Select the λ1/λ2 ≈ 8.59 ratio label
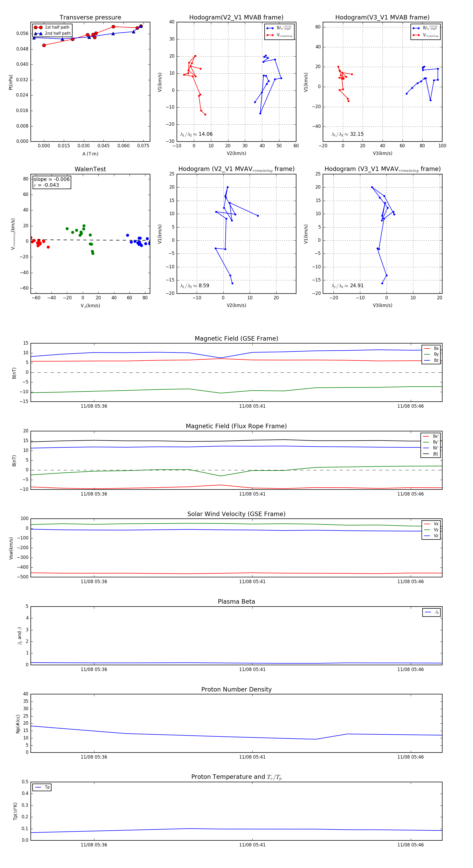The height and width of the screenshot is (868, 473). click(194, 286)
